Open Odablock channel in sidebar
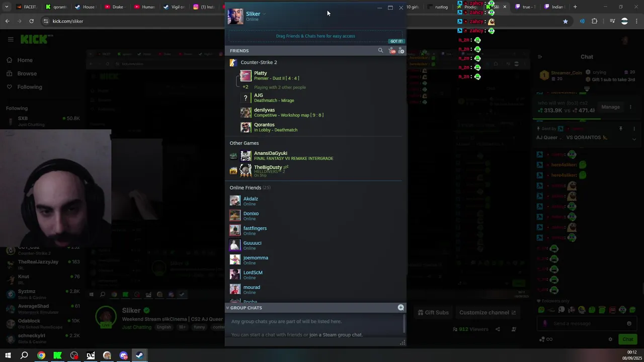The height and width of the screenshot is (362, 644). click(x=42, y=323)
